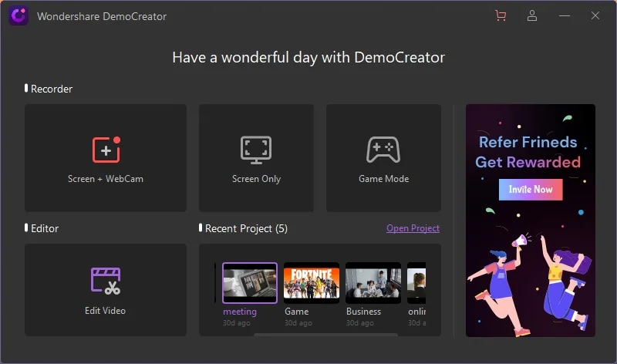Click the Game project name
The height and width of the screenshot is (364, 617).
(296, 312)
